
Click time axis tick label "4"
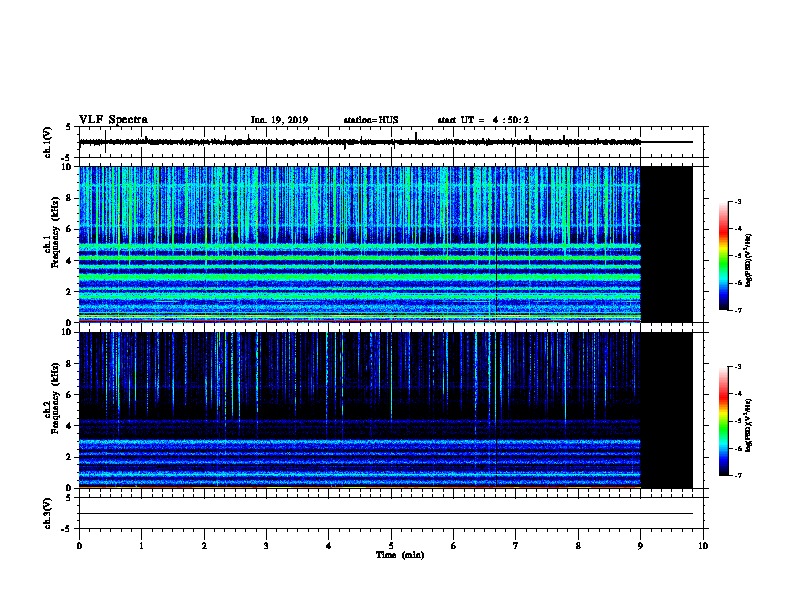pos(328,545)
